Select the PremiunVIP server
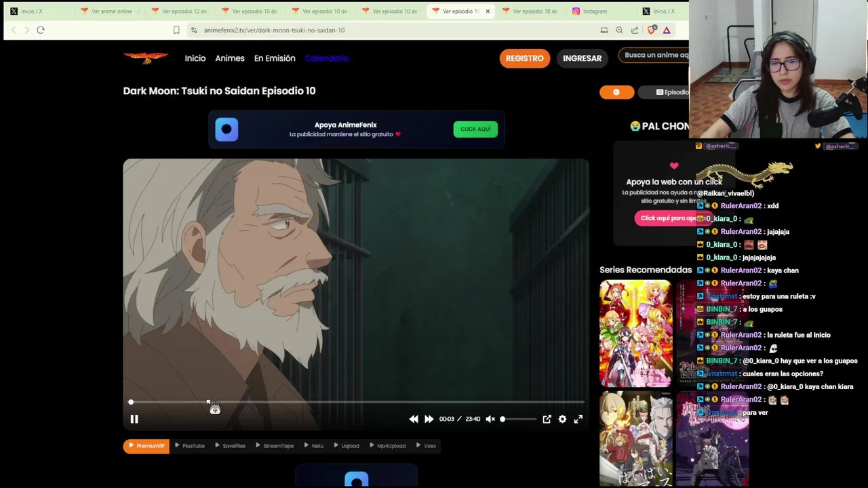 146,446
